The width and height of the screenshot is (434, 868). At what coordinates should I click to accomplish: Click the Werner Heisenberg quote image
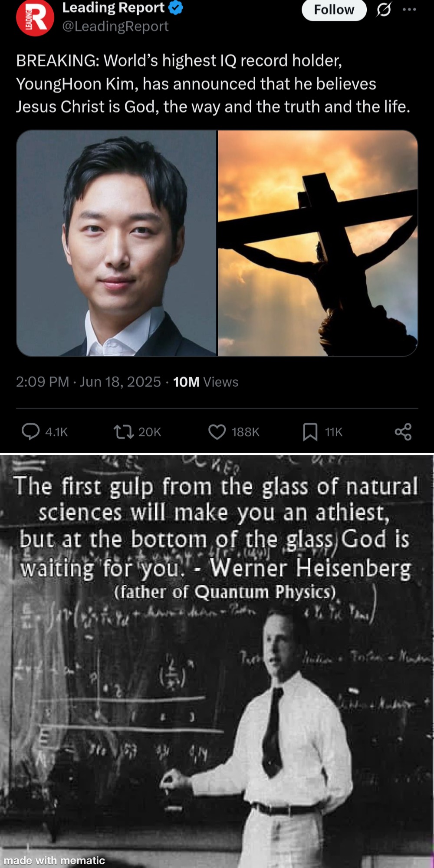(x=217, y=661)
